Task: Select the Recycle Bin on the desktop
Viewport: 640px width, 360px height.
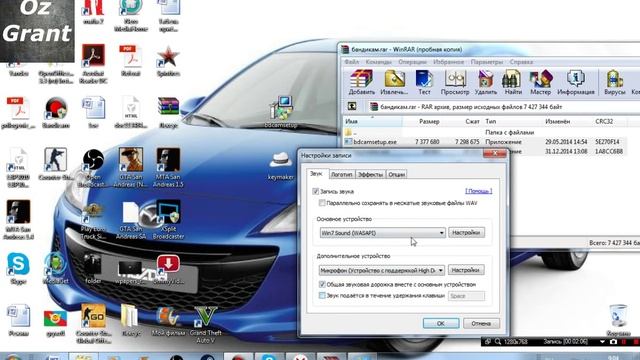Action: coord(618,320)
